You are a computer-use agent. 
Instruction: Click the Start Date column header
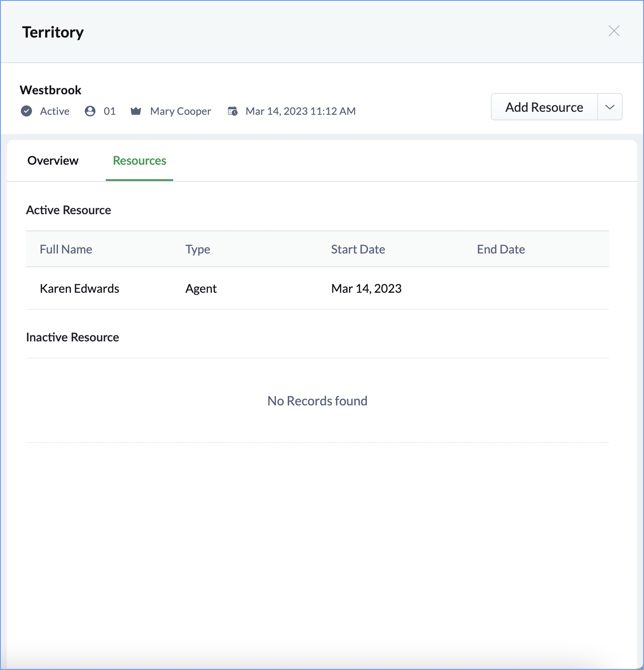[358, 250]
